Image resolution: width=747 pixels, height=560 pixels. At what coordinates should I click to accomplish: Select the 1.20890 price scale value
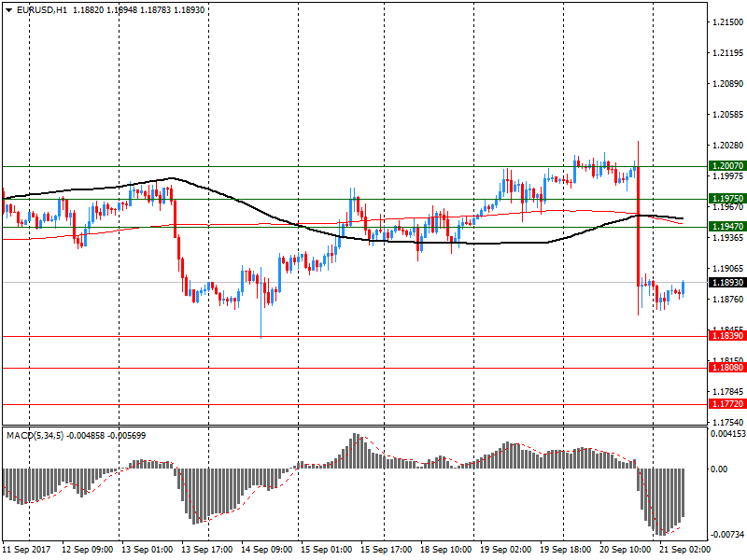click(x=727, y=84)
